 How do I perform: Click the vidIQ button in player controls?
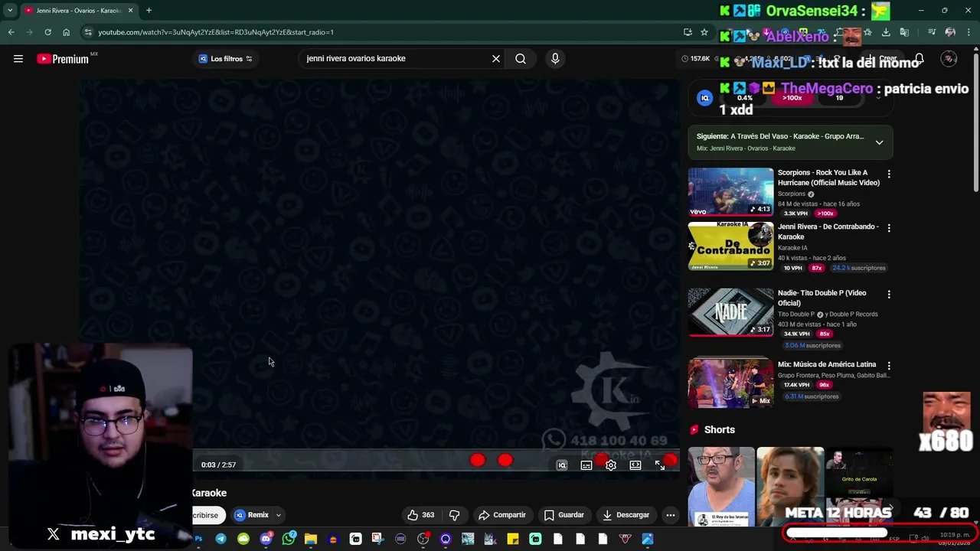pyautogui.click(x=562, y=465)
